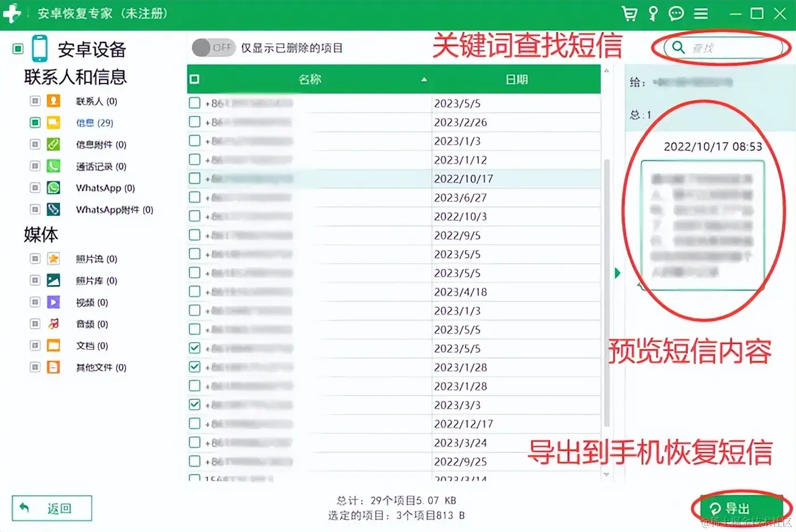Click the magnifier icon in search box

(x=678, y=47)
